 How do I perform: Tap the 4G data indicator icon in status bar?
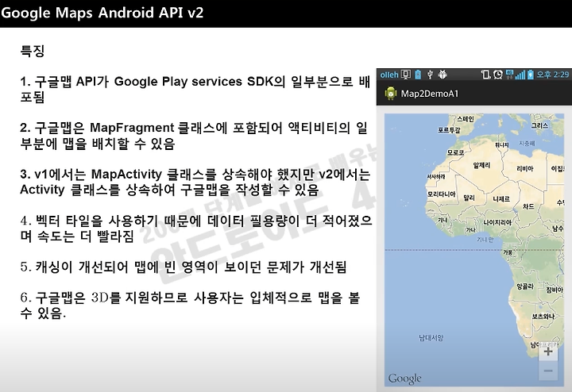click(x=509, y=75)
